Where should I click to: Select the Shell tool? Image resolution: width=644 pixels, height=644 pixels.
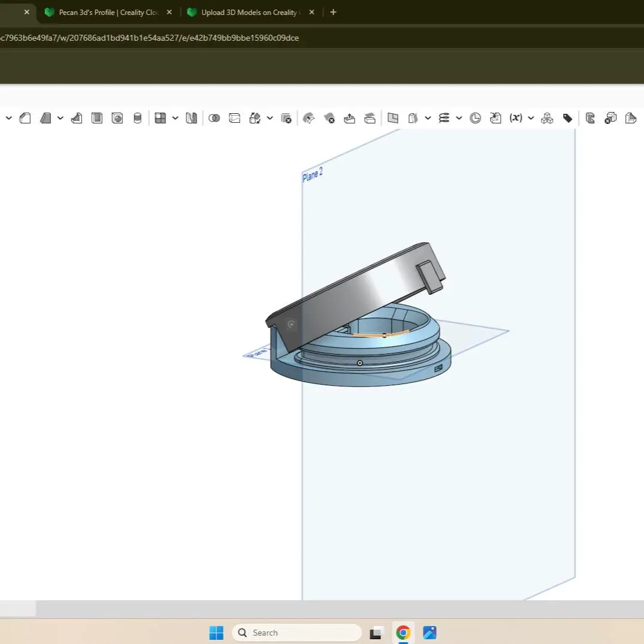pos(97,118)
